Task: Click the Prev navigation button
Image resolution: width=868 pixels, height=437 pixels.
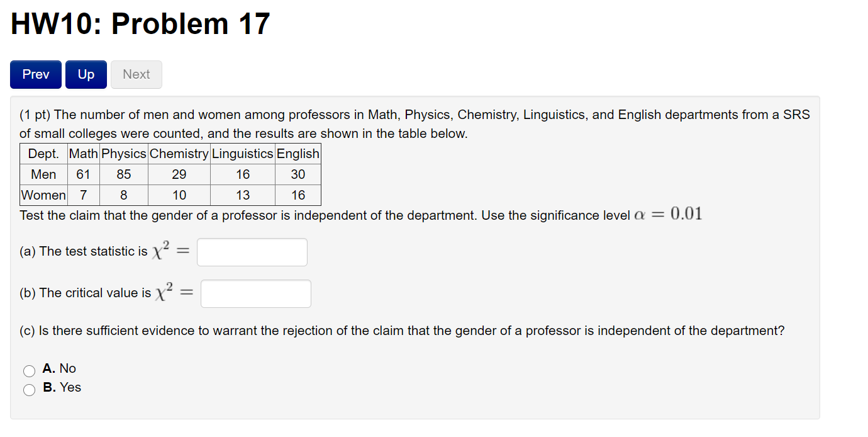Action: pyautogui.click(x=35, y=74)
